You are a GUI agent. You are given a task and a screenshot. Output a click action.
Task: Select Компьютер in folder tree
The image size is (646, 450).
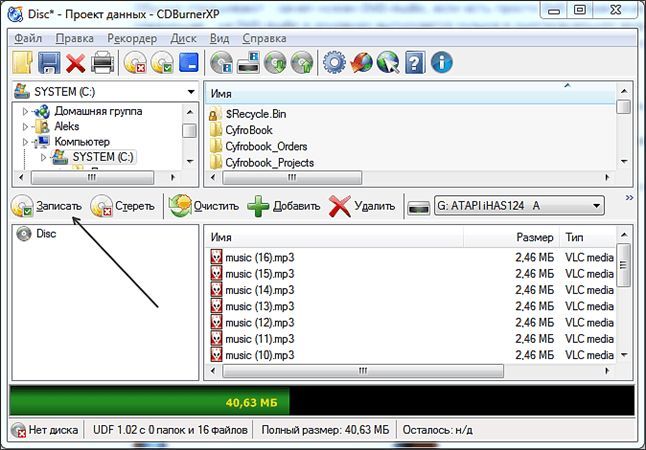(x=82, y=142)
